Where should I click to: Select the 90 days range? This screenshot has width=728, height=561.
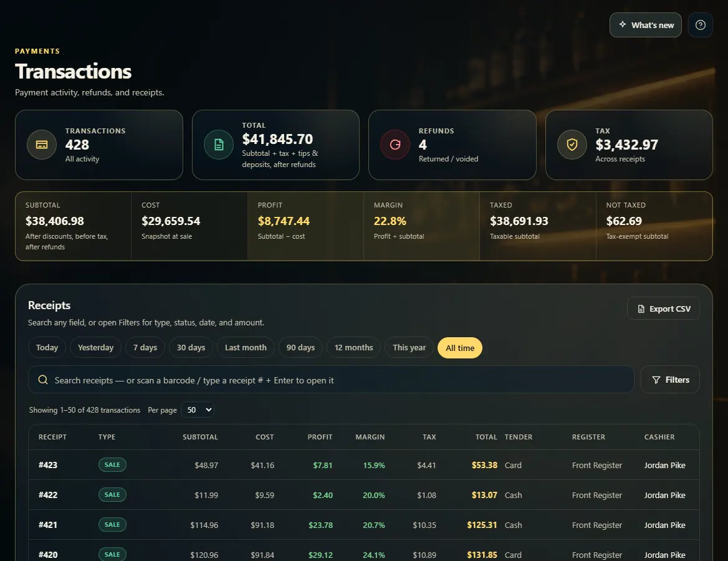pyautogui.click(x=300, y=347)
